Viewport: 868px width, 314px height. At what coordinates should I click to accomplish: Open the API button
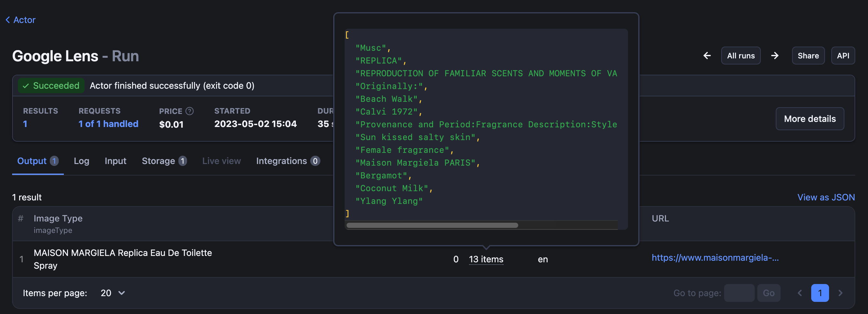pyautogui.click(x=843, y=56)
